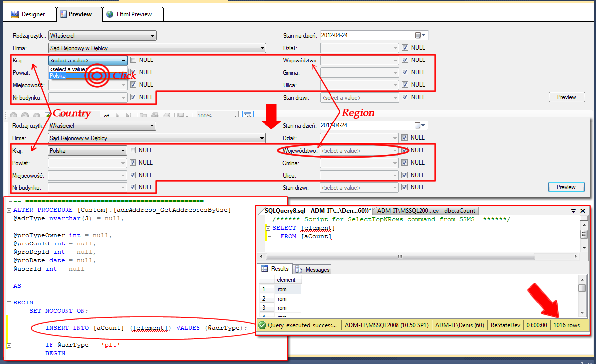The image size is (596, 364).
Task: Toggle the print layout icon right of 100% zoom
Action: 248,115
